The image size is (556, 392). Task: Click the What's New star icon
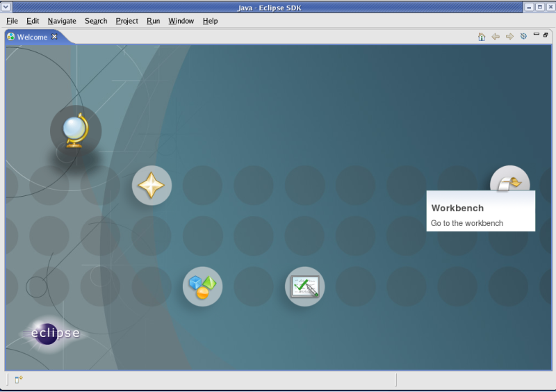pyautogui.click(x=152, y=186)
